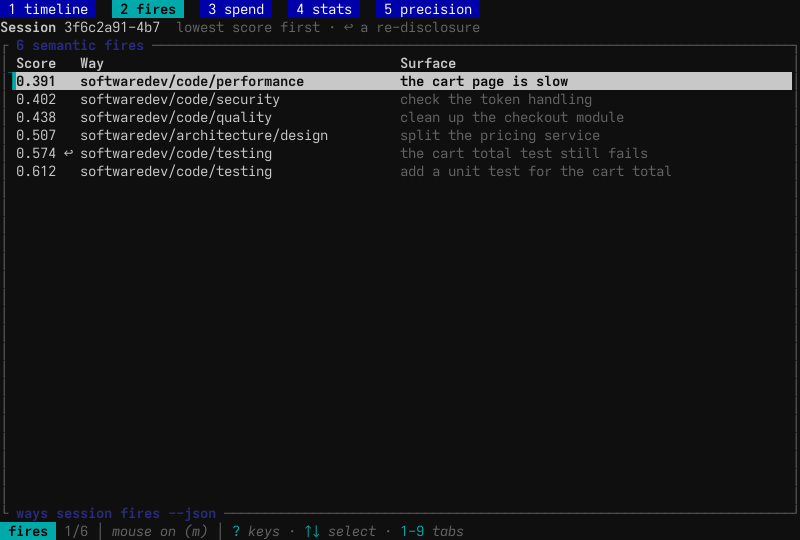Click 'split the pricing service' surface text
This screenshot has width=800, height=540.
[x=500, y=135]
